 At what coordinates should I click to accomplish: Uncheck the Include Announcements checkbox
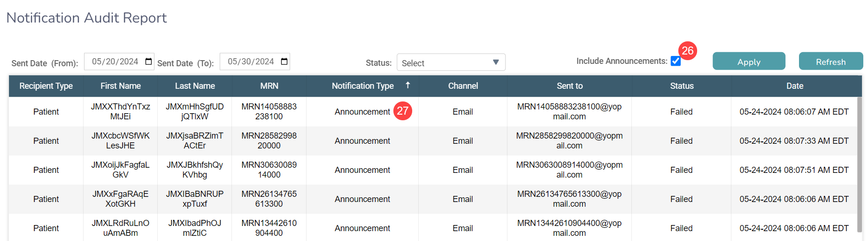[x=676, y=61]
